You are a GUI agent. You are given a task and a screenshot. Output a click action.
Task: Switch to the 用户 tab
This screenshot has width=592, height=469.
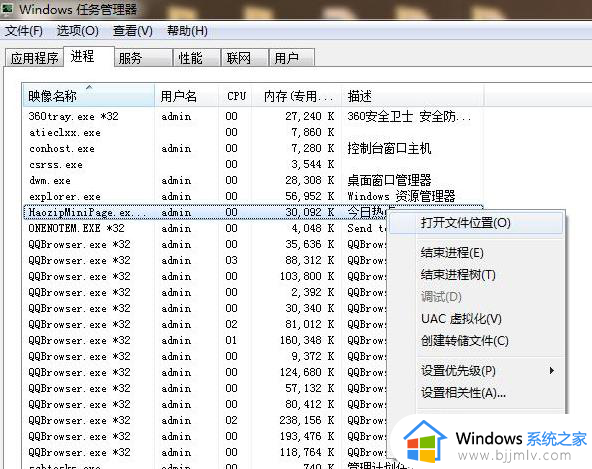291,58
